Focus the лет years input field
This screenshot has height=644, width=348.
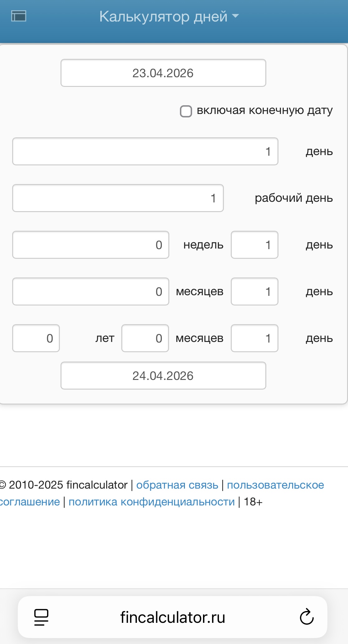pos(36,338)
